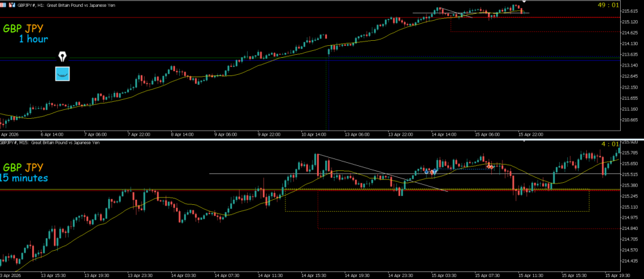Click the blue trade arrow markers on M15
644x279 pixels.
click(430, 171)
